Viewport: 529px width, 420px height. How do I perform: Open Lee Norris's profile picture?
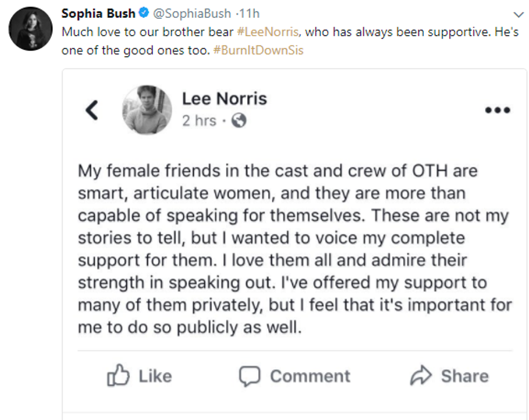click(x=147, y=110)
